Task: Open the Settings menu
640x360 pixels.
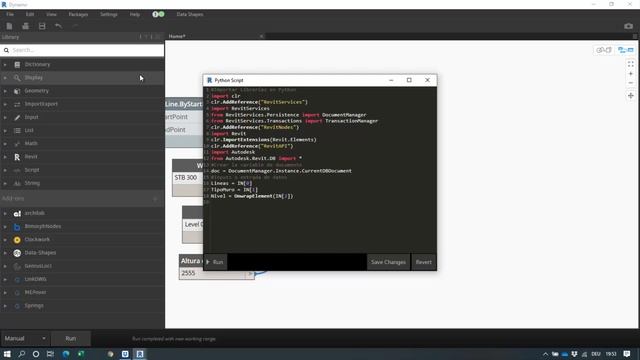Action: [109, 14]
